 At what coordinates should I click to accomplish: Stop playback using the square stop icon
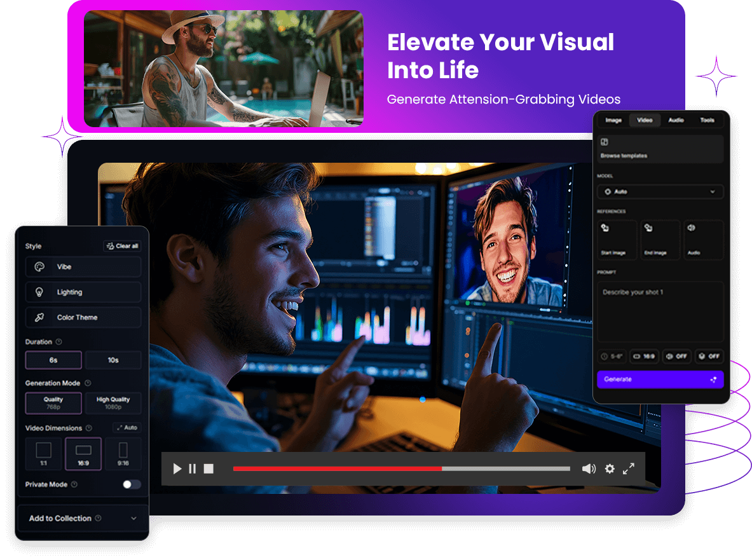(x=209, y=469)
